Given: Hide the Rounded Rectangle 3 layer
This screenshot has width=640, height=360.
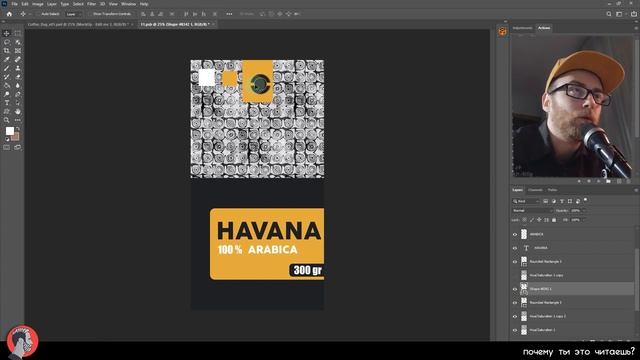Looking at the screenshot, I should click(x=515, y=262).
